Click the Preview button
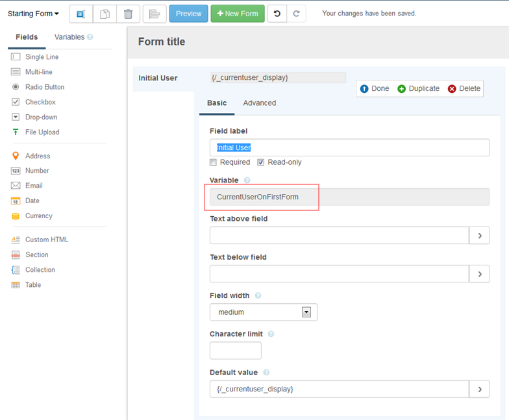The width and height of the screenshot is (509, 420). point(188,14)
